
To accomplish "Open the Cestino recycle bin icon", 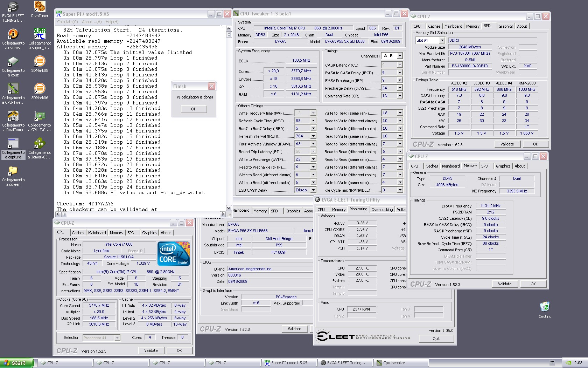I will pos(545,310).
